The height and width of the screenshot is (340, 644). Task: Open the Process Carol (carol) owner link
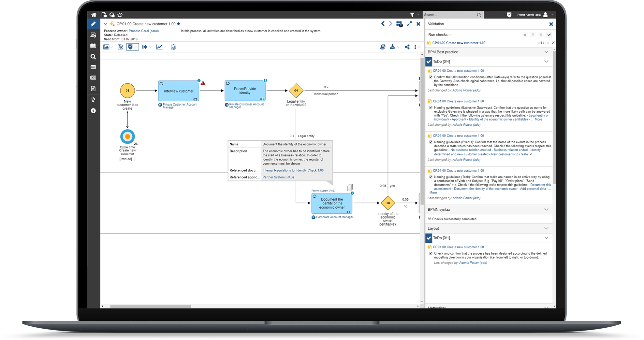click(x=144, y=31)
